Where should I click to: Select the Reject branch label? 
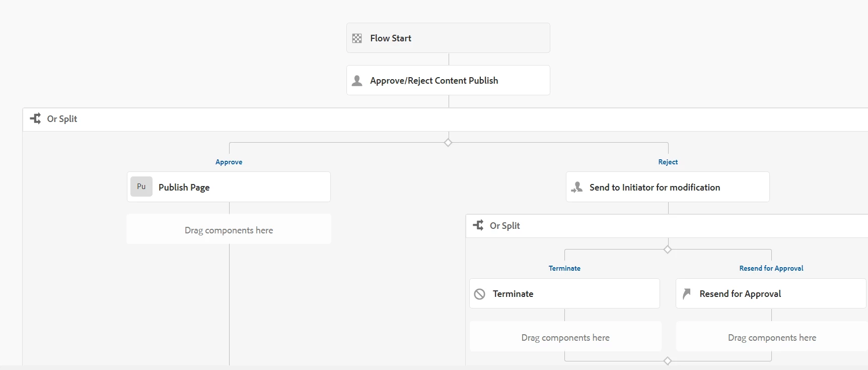668,162
